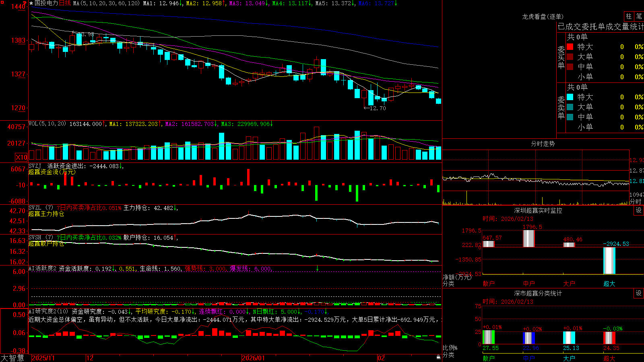Click the star marker before 国投电力

(31, 3)
